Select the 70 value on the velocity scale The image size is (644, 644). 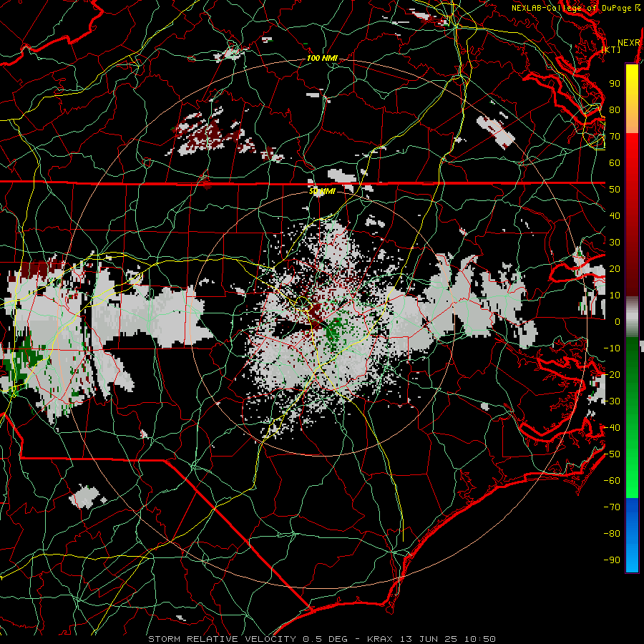click(615, 137)
